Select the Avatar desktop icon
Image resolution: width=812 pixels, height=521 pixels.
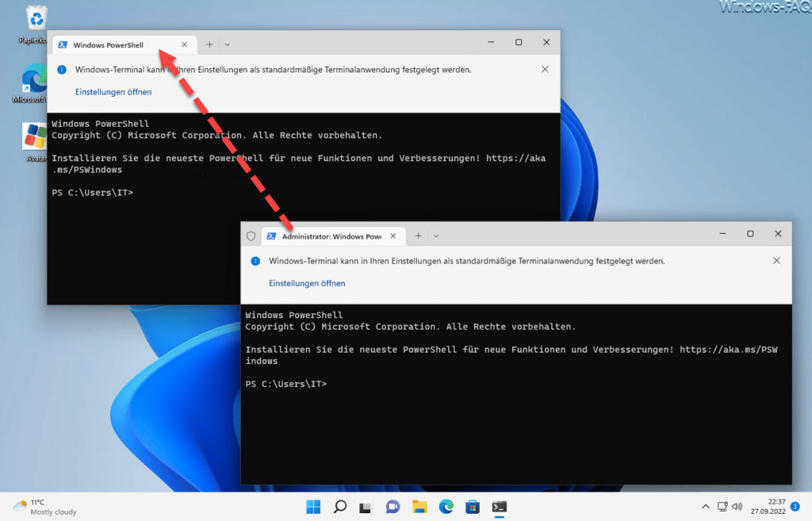35,143
